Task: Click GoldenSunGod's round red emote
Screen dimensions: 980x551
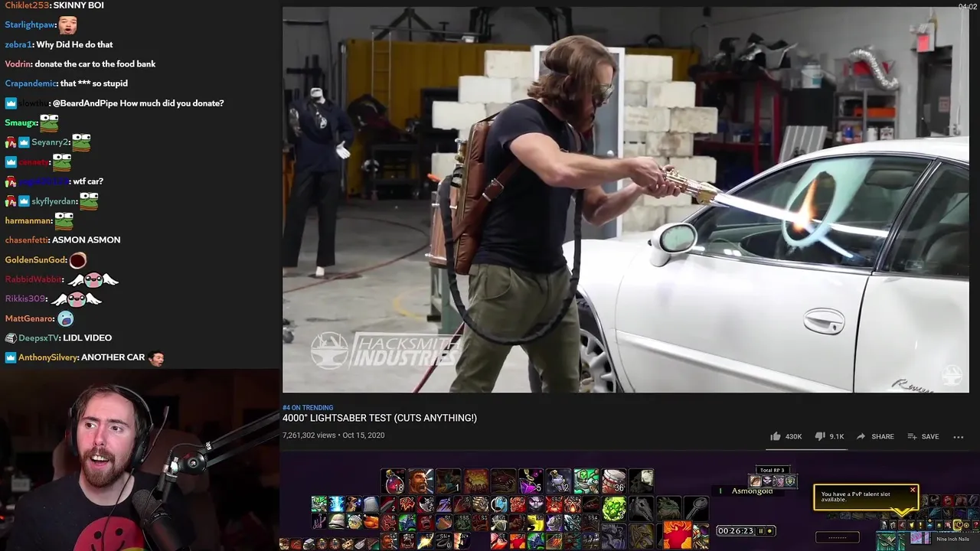Action: click(x=78, y=260)
